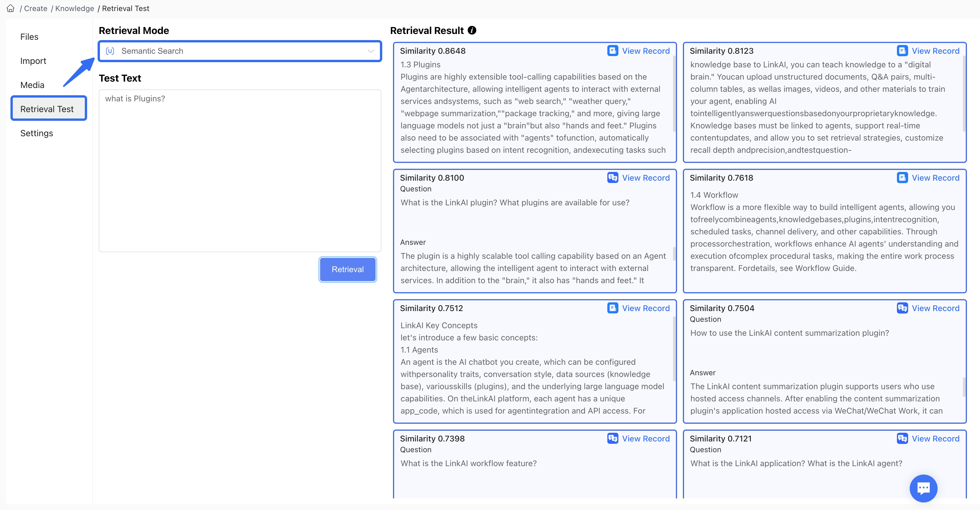Focus the Test Text input area
The height and width of the screenshot is (510, 980).
point(240,170)
